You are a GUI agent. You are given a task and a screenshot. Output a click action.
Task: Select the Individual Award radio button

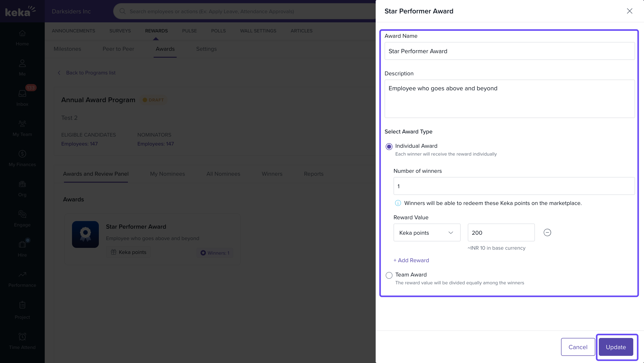tap(389, 146)
